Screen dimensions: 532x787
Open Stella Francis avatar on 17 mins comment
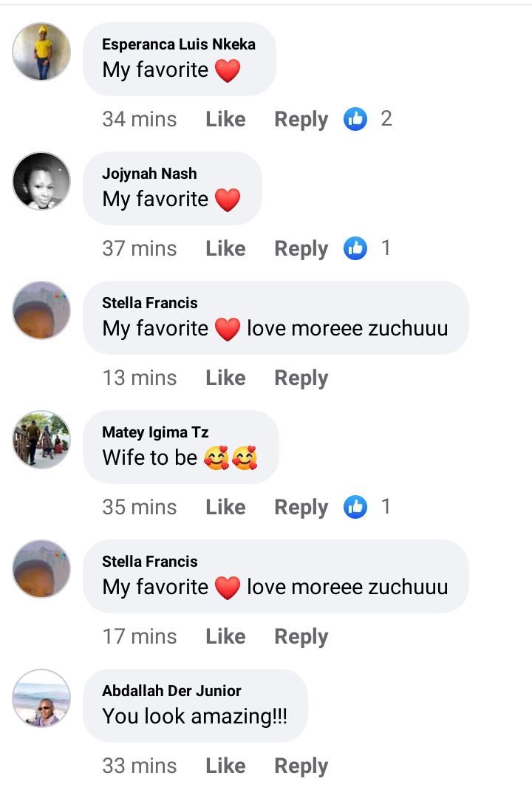pyautogui.click(x=41, y=569)
